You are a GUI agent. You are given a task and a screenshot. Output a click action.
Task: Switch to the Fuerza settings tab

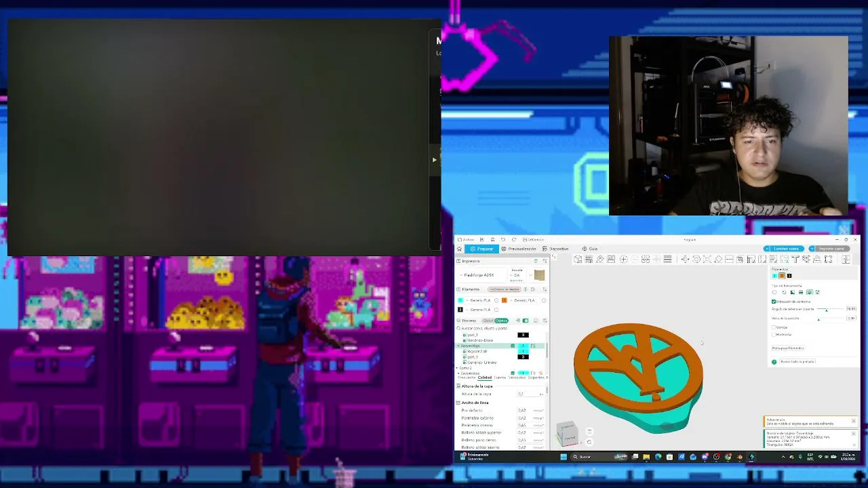coord(500,378)
